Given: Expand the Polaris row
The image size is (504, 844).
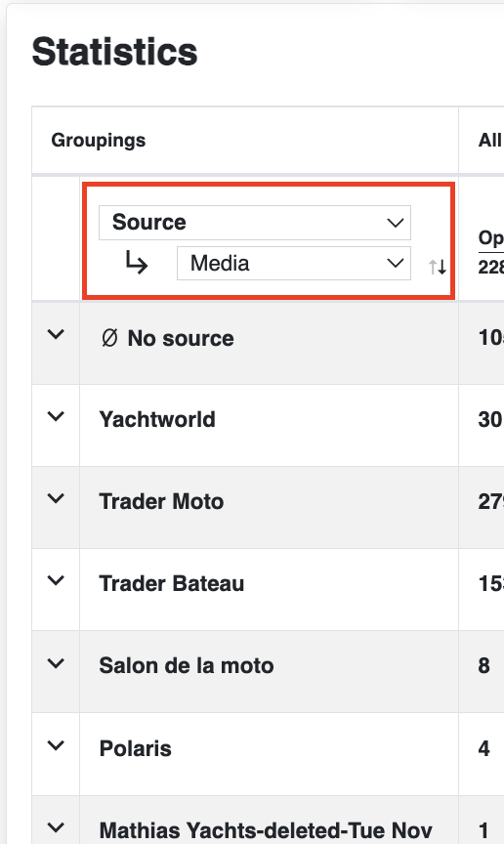Looking at the screenshot, I should click(x=56, y=745).
